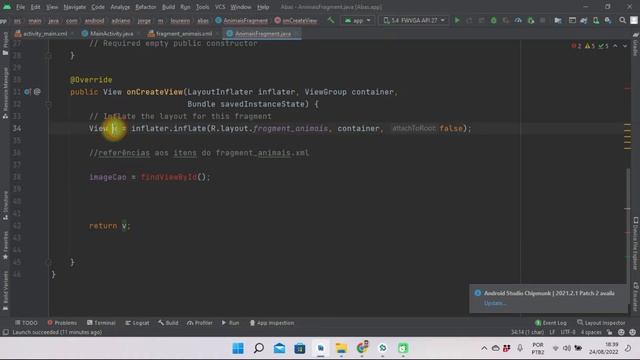
Task: Open the Problems tool window
Action: pos(62,323)
